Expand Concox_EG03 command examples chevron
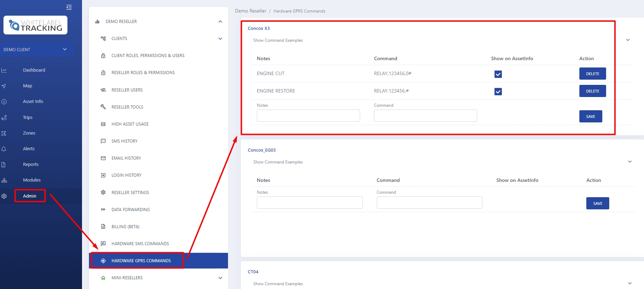Image resolution: width=644 pixels, height=289 pixels. click(x=630, y=162)
